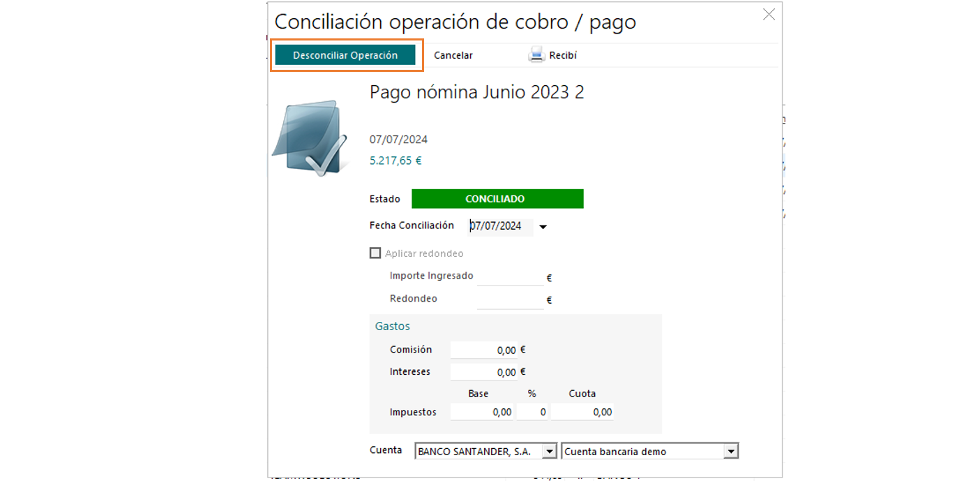Click the Recibí printer icon
Viewport: 980px width, 481px height.
[536, 55]
